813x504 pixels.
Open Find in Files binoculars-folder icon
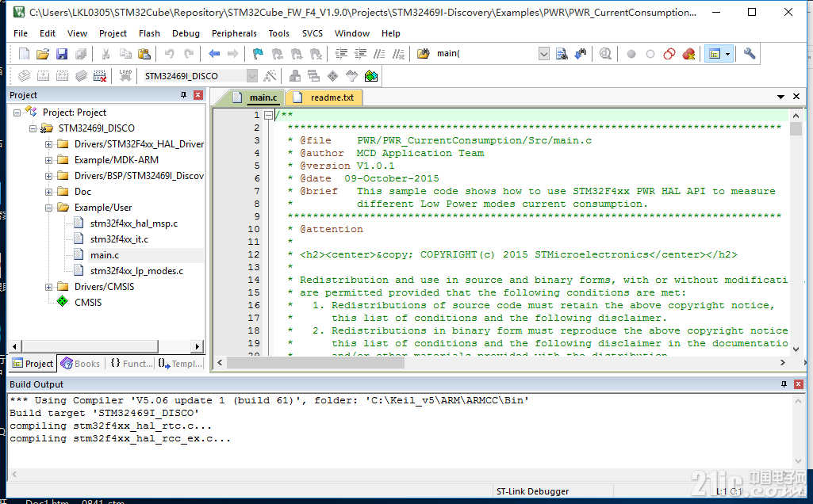point(423,54)
